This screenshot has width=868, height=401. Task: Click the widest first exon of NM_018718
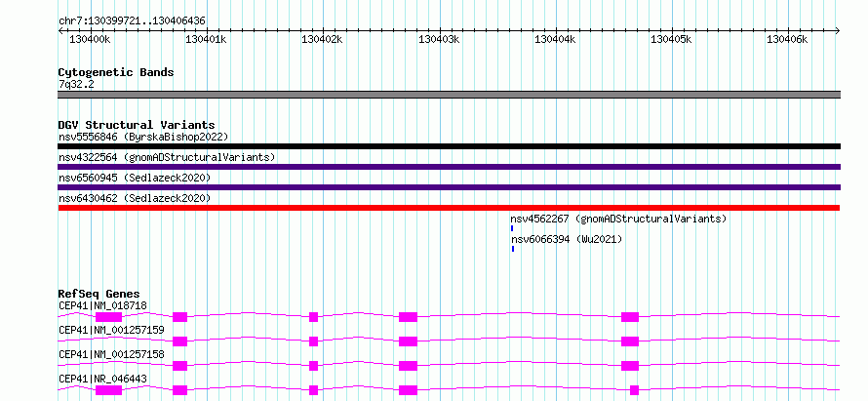(108, 317)
